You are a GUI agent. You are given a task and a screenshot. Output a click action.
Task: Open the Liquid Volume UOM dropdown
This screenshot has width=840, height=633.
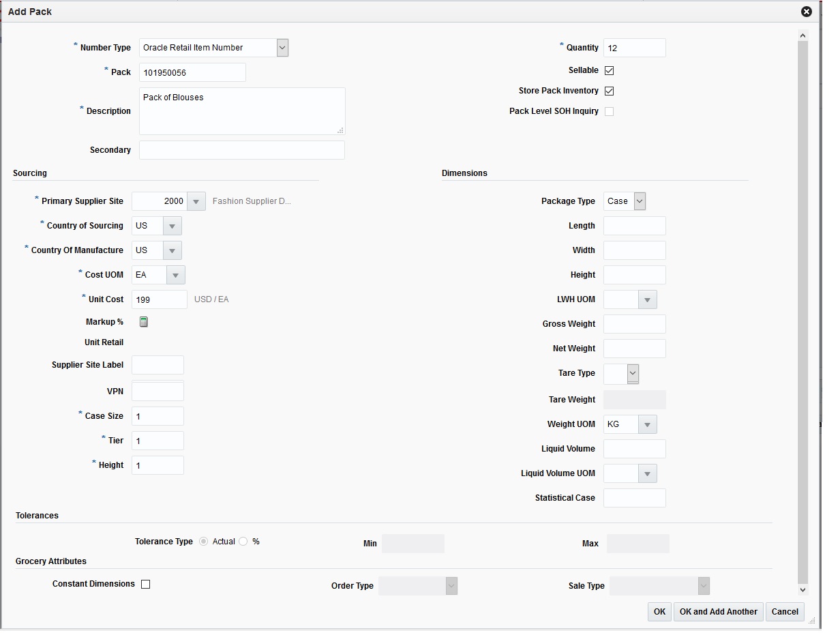646,473
